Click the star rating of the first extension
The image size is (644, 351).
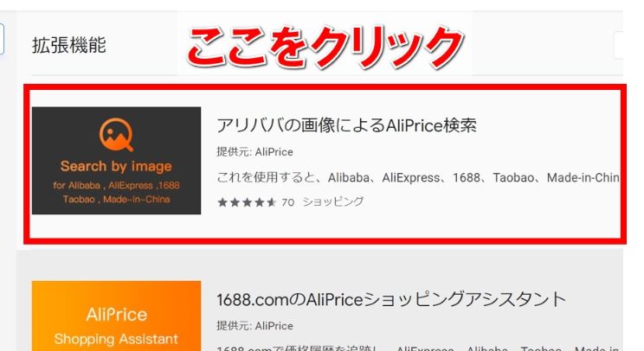(x=247, y=202)
